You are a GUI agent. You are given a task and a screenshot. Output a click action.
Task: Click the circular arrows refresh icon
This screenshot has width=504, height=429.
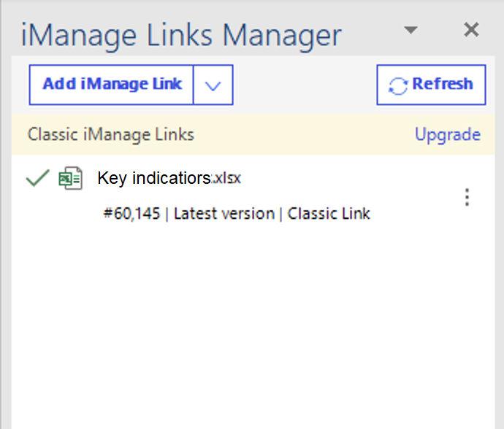coord(397,85)
